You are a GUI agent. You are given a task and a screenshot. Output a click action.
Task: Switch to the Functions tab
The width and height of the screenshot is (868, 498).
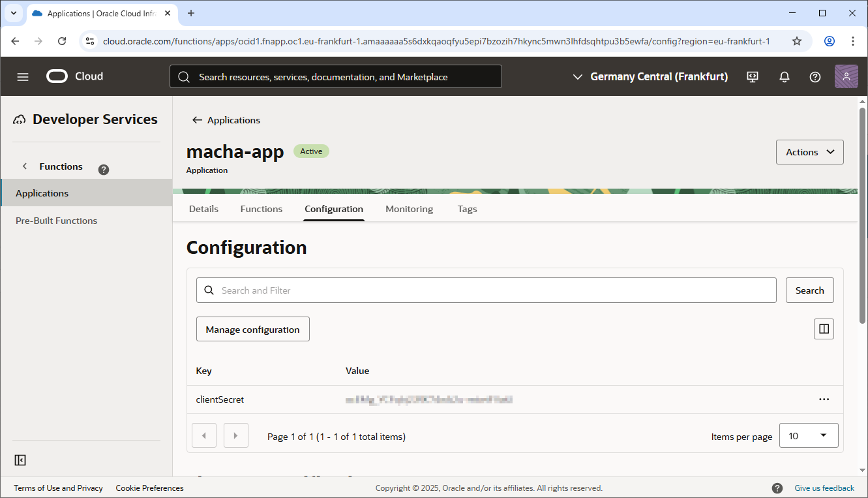[x=262, y=209]
